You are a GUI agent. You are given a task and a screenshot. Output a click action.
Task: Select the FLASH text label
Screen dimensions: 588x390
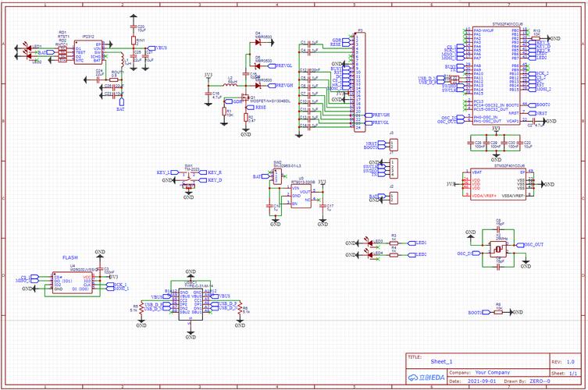(x=69, y=256)
